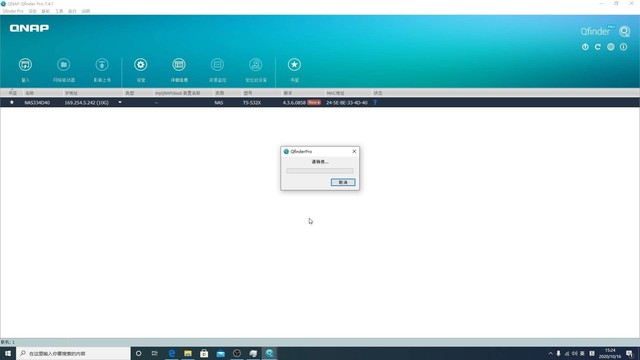Toggle bookmark star on NAS334D40 row
The image size is (640, 360).
point(12,102)
